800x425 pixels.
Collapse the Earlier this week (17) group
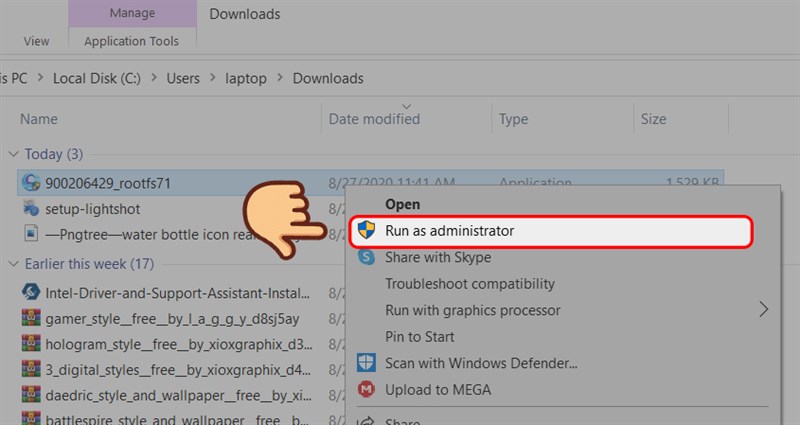pos(12,264)
